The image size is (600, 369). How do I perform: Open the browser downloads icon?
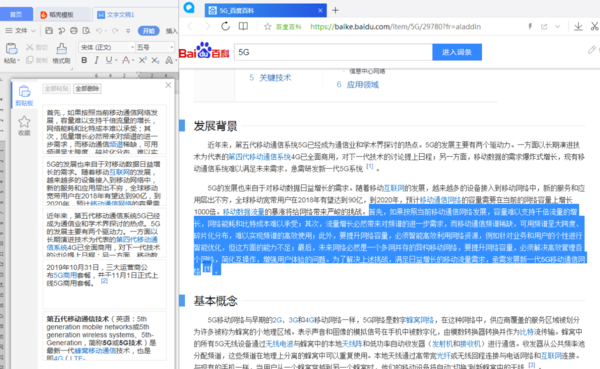(578, 26)
